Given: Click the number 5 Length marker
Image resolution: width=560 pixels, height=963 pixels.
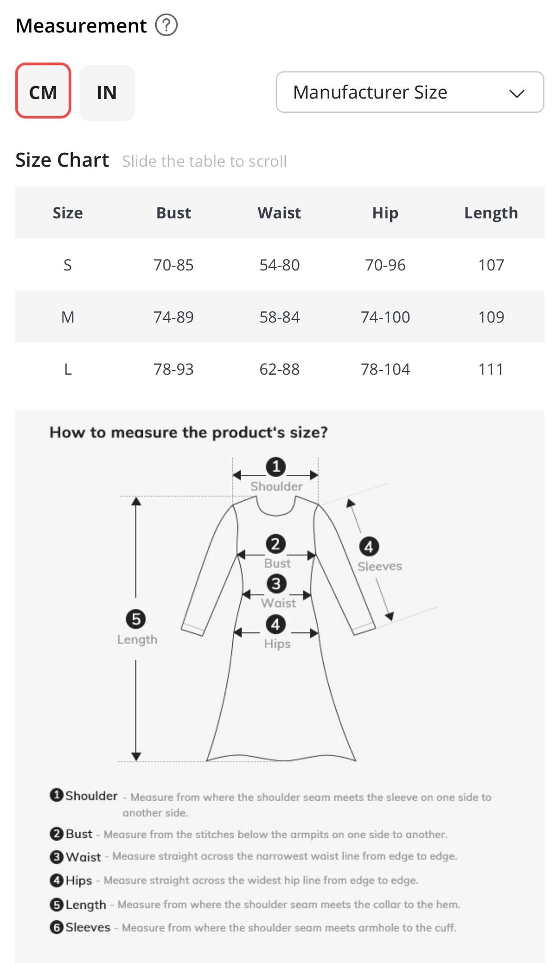Looking at the screenshot, I should [136, 619].
